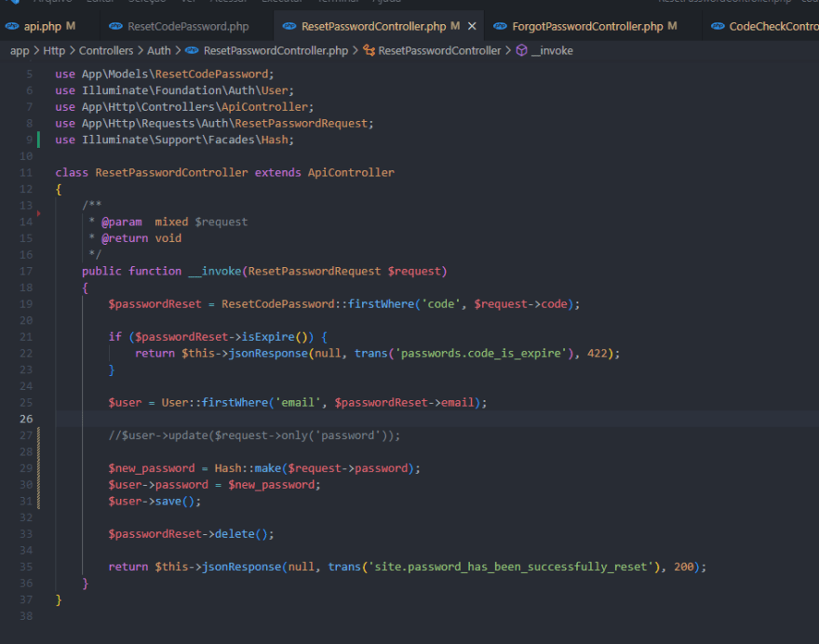The image size is (819, 644).
Task: Click the 'site.password_has_been_successfully_reset' string
Action: tap(511, 567)
